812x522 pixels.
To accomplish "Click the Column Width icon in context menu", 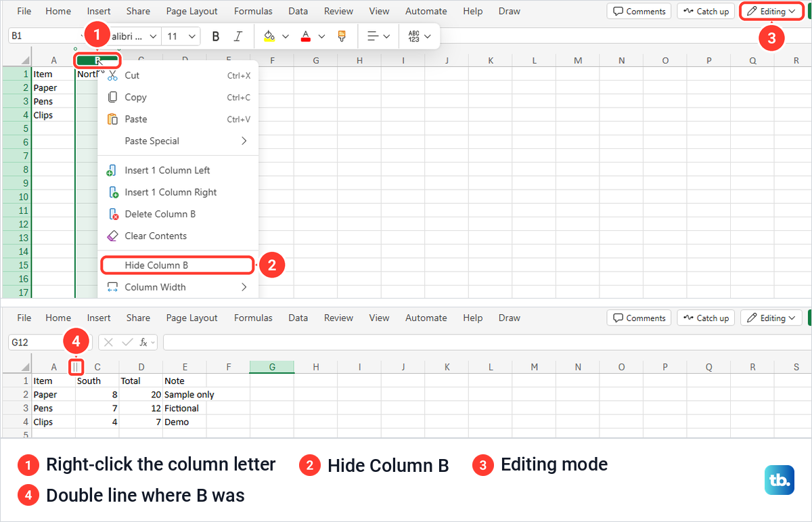I will click(x=112, y=287).
